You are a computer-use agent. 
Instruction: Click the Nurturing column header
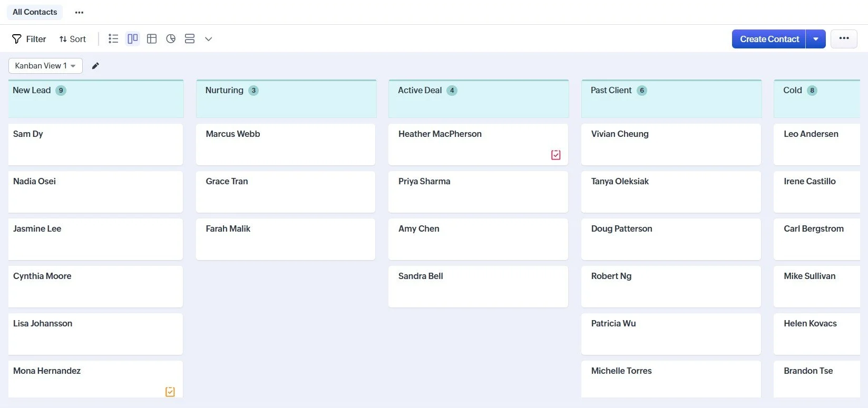pos(286,99)
